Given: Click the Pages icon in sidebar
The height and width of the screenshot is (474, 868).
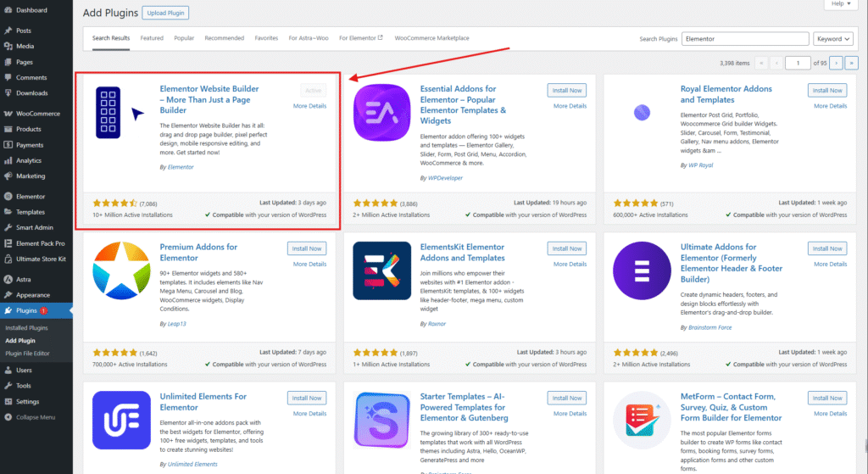Looking at the screenshot, I should pos(8,62).
